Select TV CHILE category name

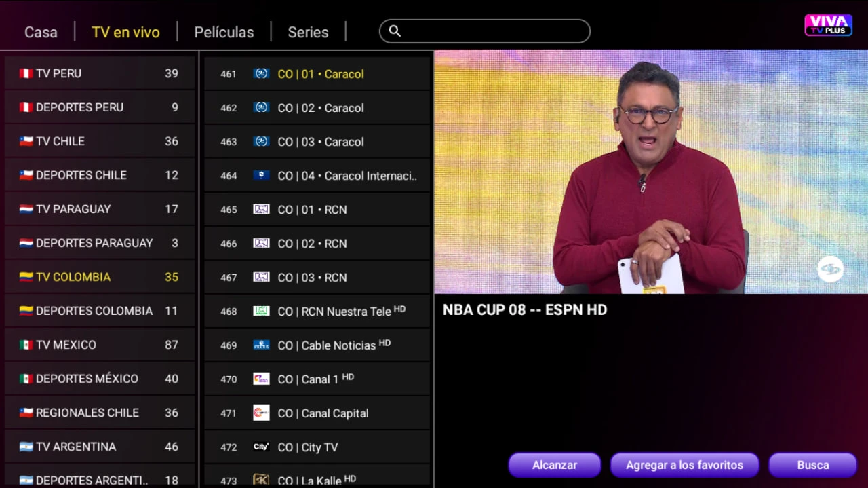tap(60, 141)
